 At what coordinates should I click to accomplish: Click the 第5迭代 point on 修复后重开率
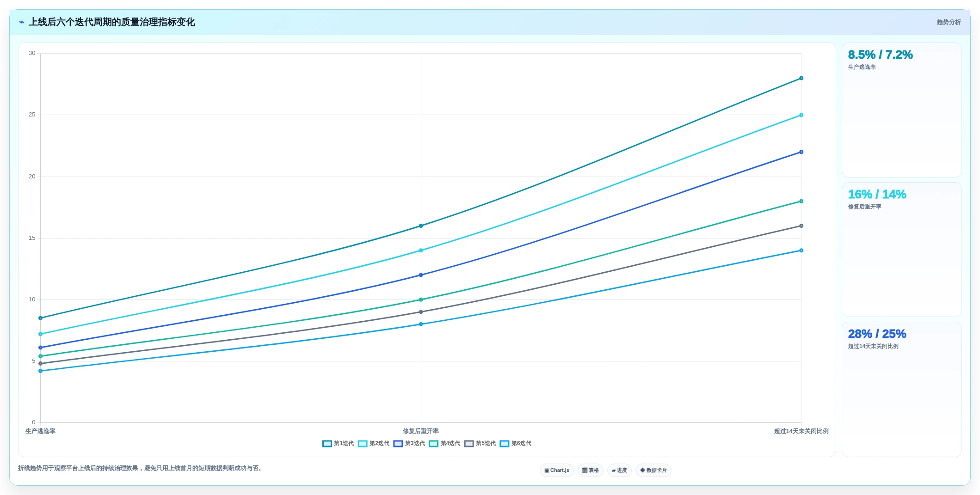click(x=421, y=312)
